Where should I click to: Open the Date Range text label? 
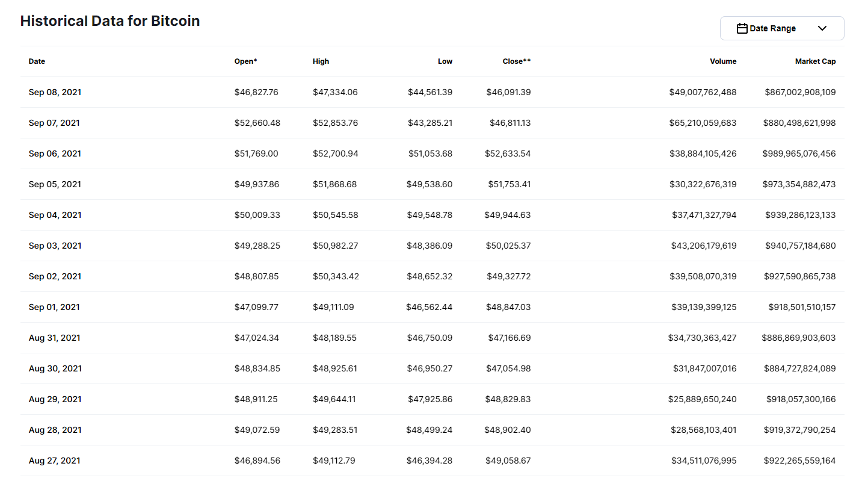pyautogui.click(x=772, y=28)
